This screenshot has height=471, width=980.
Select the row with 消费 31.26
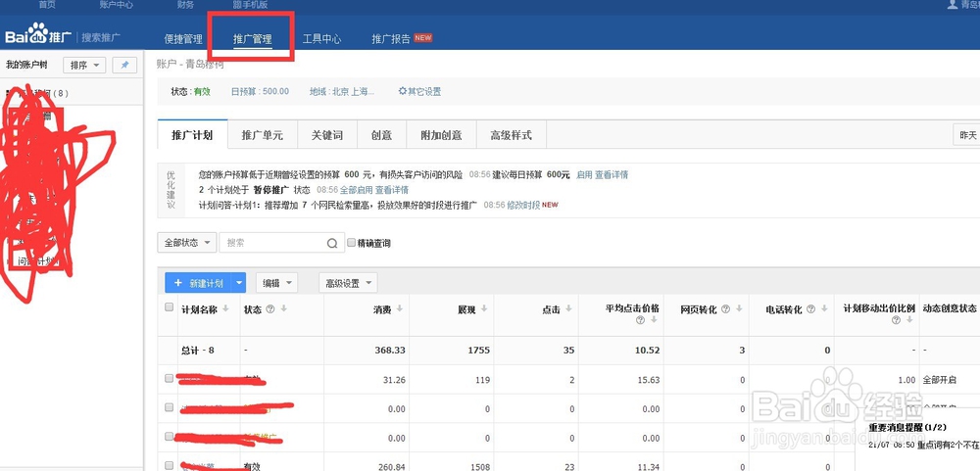click(x=169, y=379)
